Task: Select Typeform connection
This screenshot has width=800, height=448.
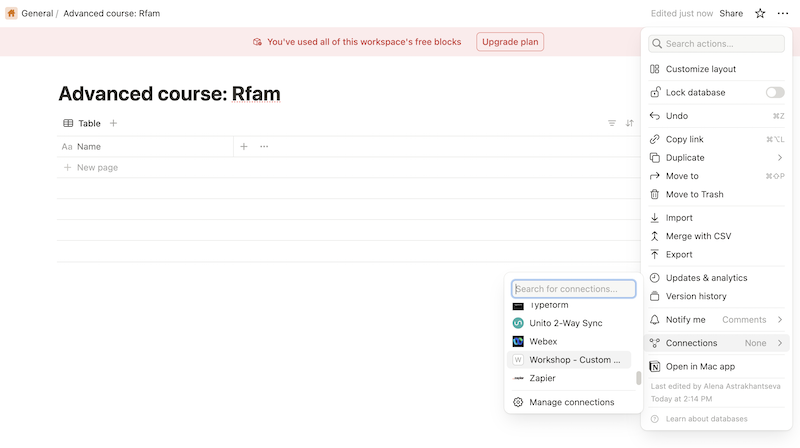Action: [x=569, y=305]
